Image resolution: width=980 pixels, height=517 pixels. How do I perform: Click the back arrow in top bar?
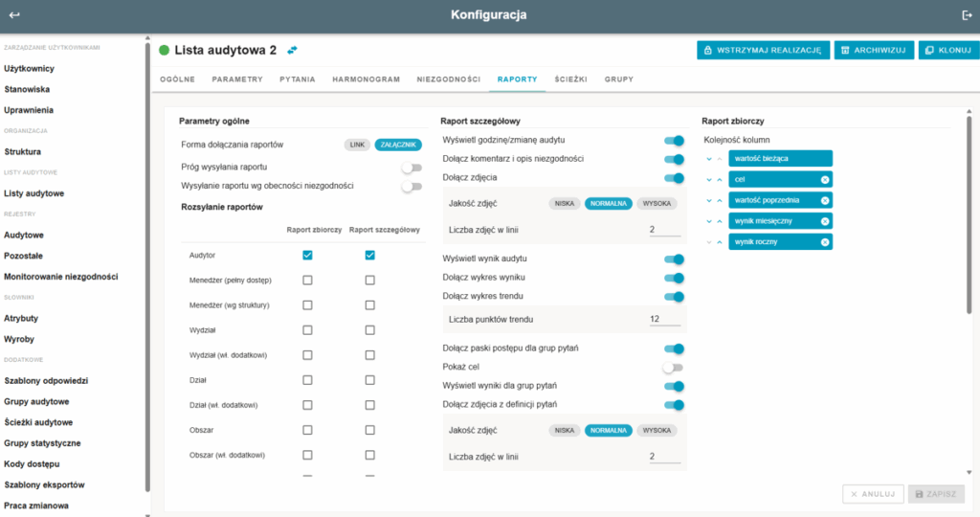click(x=14, y=15)
